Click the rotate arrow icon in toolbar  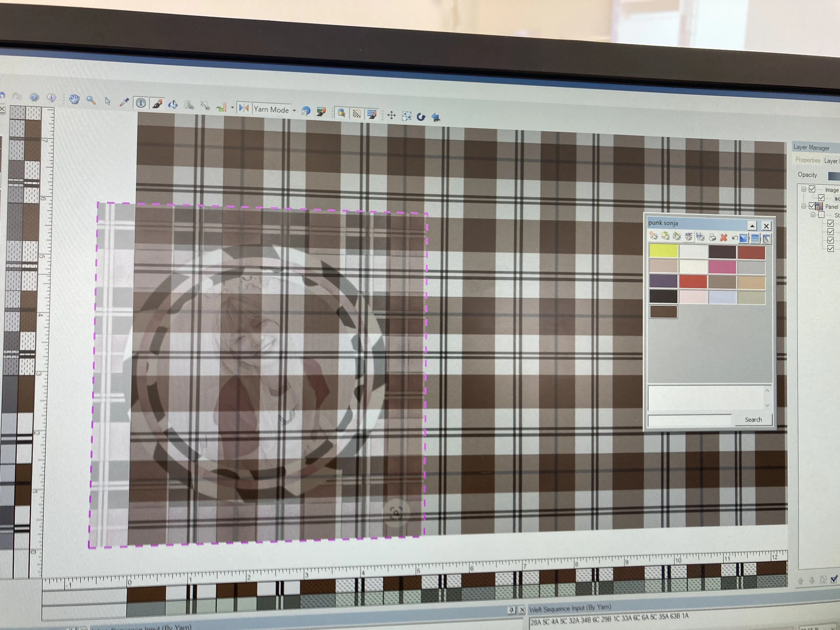tap(421, 116)
